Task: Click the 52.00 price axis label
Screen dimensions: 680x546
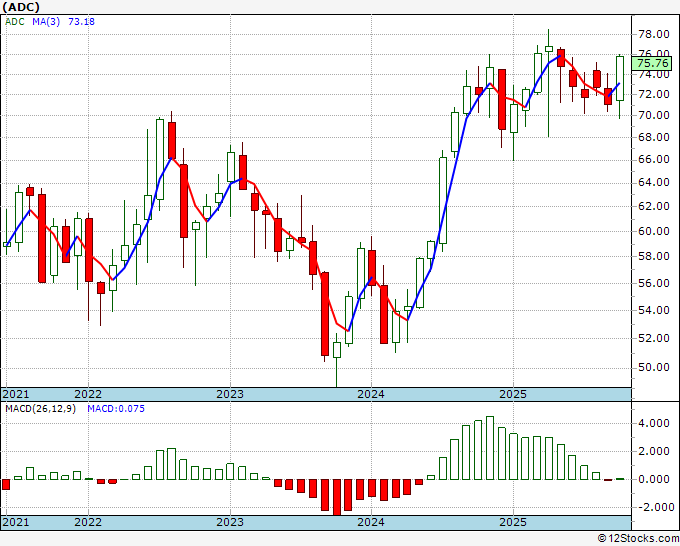Action: 653,338
